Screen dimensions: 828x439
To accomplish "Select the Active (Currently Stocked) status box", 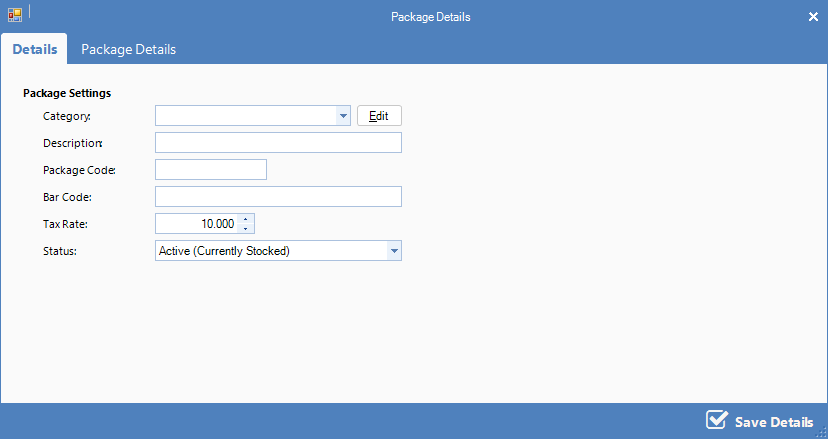I will [270, 251].
